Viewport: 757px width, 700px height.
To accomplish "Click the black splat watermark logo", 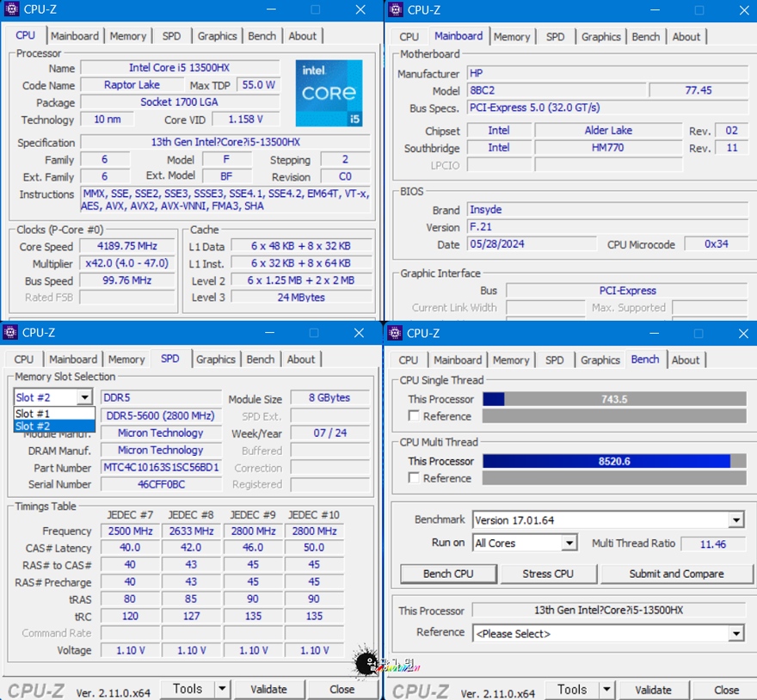I will [x=366, y=663].
